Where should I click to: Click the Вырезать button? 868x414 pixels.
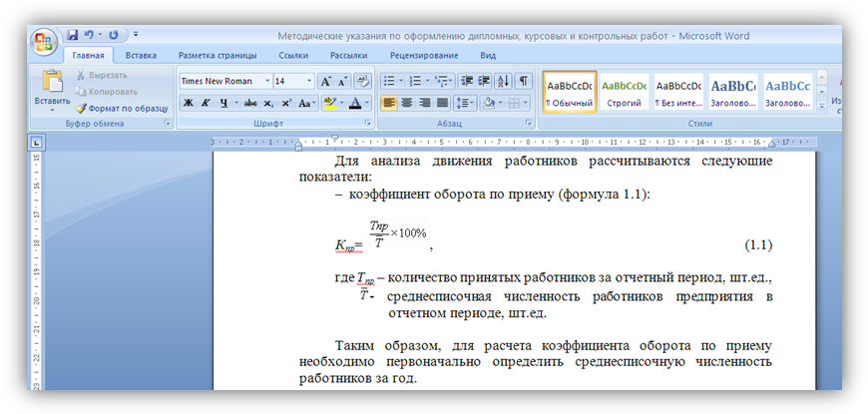102,75
